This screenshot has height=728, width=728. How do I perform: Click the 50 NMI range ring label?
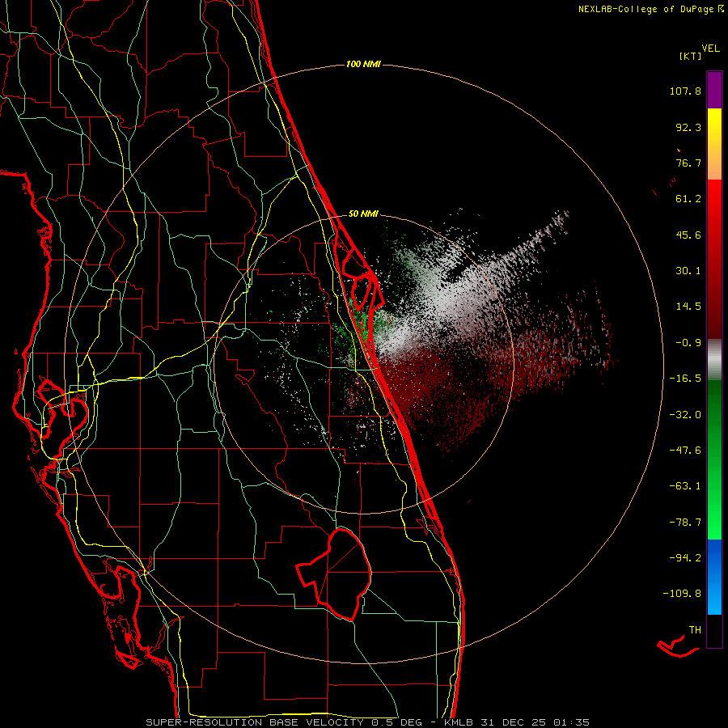coord(363,214)
